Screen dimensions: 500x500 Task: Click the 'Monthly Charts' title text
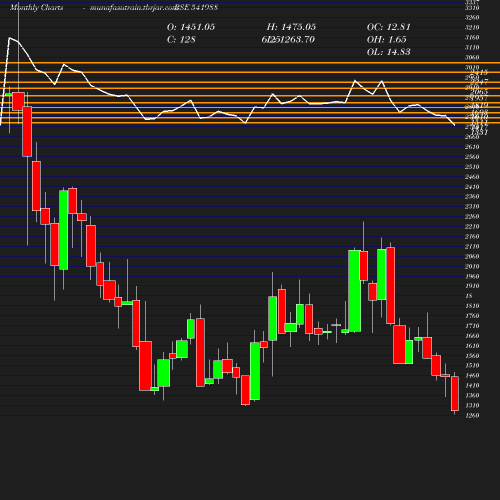37,7
